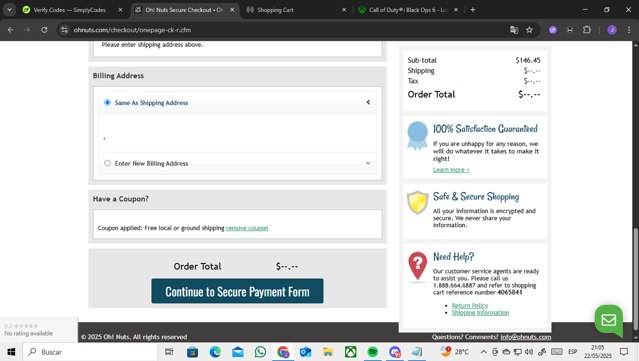
Task: Select Same As Shipping Address option
Action: point(107,103)
